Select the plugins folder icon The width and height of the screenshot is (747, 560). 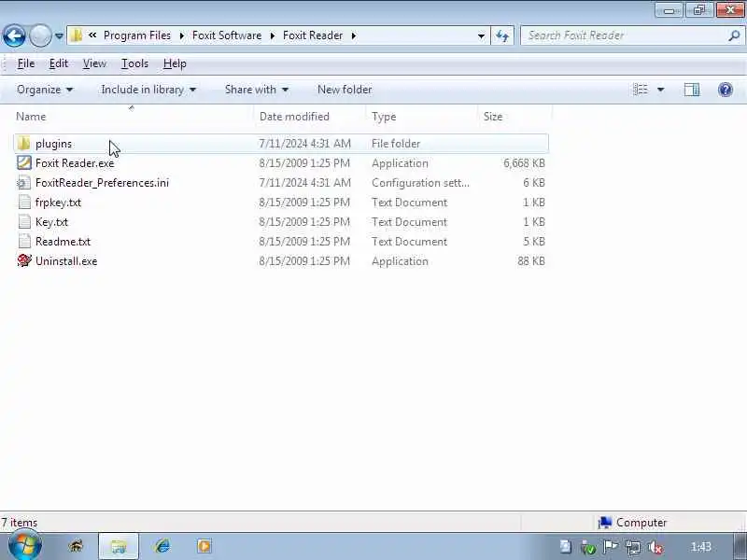click(x=24, y=144)
